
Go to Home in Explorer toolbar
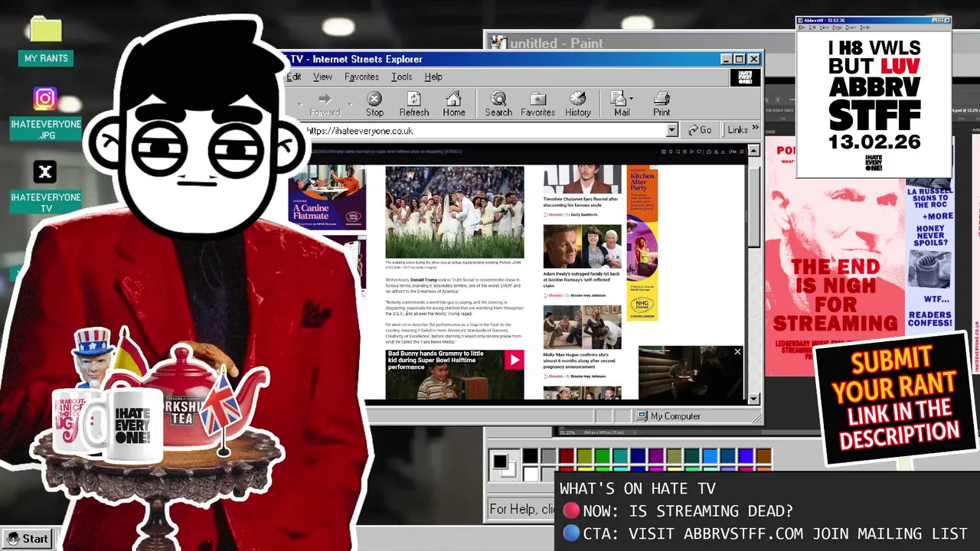click(x=454, y=104)
